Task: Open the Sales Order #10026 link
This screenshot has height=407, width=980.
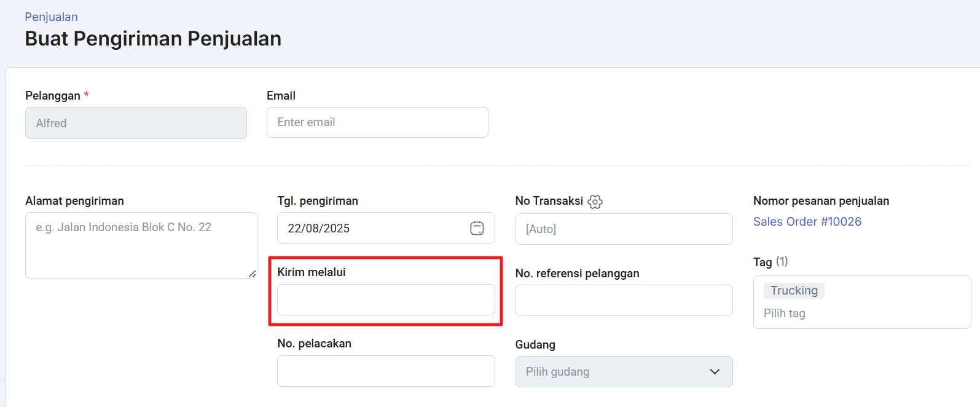Action: [807, 221]
